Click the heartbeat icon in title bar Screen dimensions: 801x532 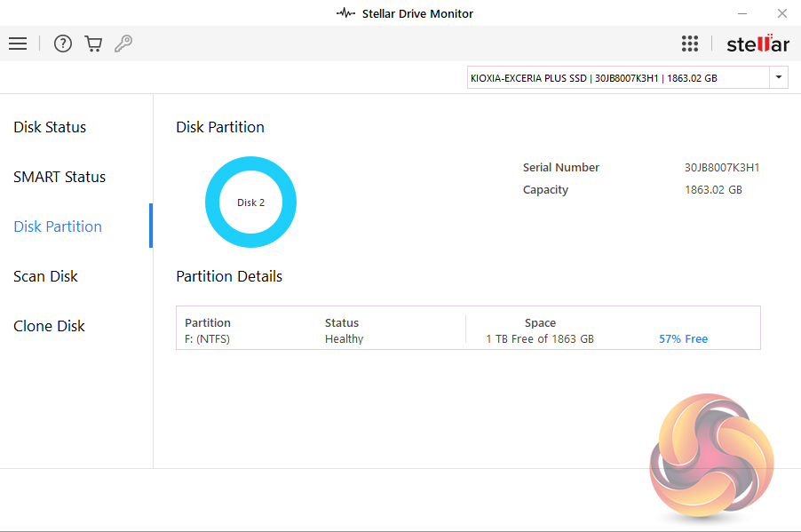tap(346, 13)
